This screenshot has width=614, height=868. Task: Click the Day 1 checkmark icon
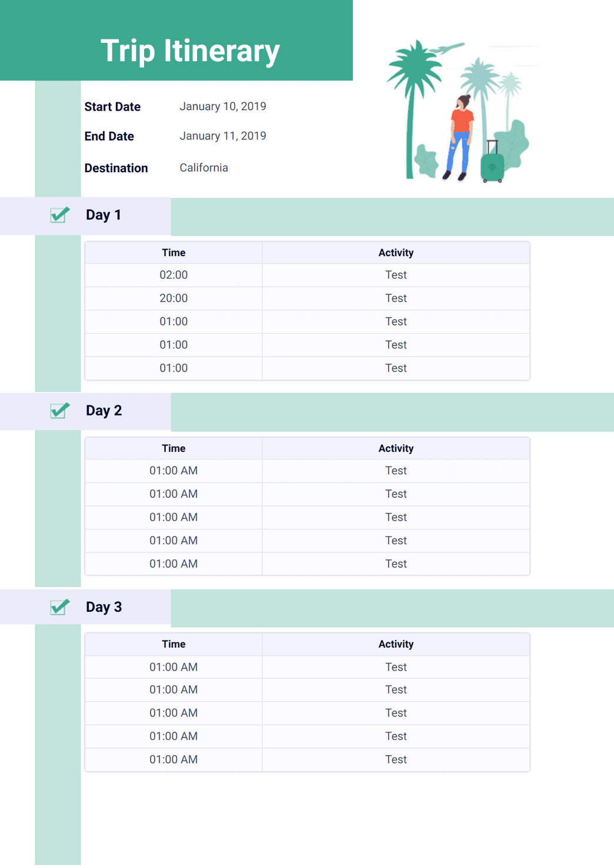59,215
